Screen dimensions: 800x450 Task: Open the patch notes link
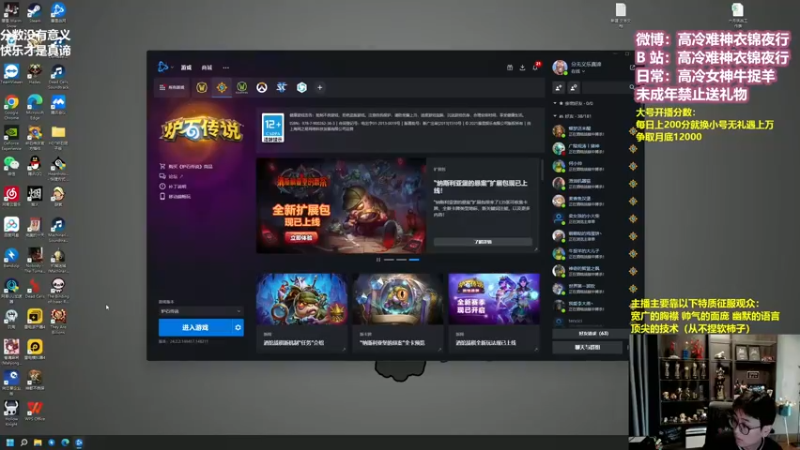pos(173,186)
